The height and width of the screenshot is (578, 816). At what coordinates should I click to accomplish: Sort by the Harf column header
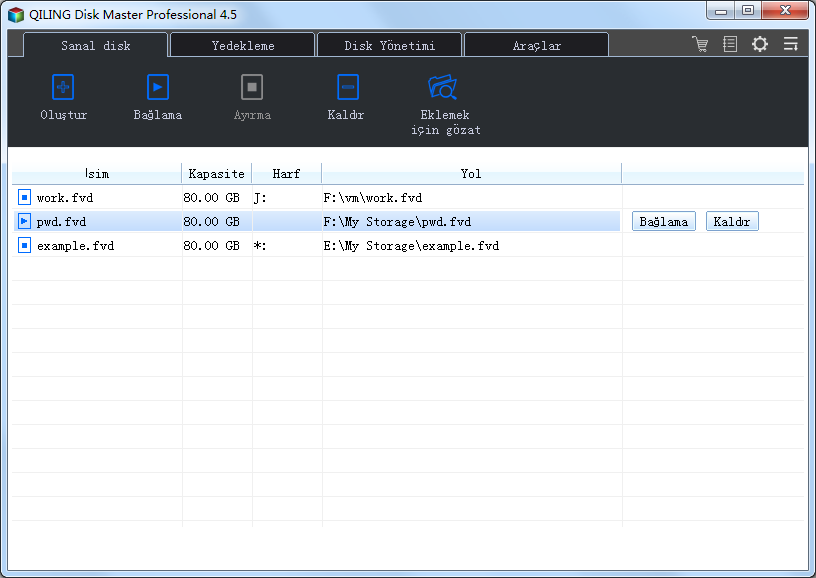click(x=286, y=174)
